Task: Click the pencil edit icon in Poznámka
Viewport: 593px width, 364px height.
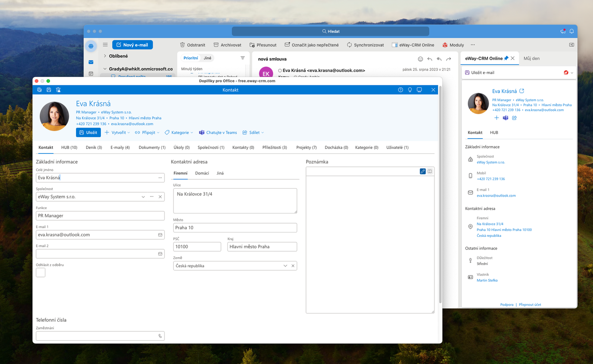Action: [x=423, y=171]
